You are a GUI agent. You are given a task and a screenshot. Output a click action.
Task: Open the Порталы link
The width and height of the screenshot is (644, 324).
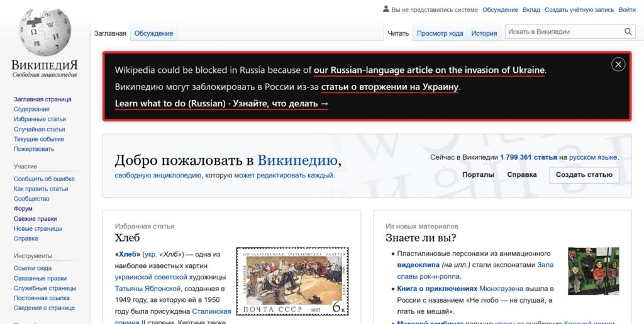click(478, 175)
